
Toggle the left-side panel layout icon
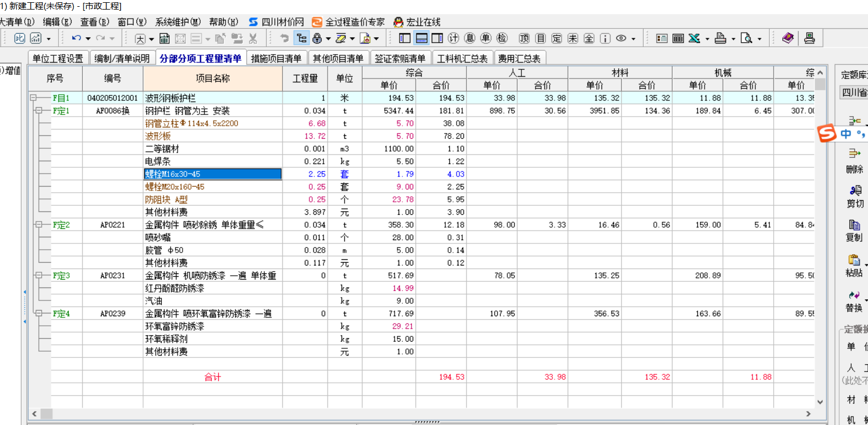[405, 38]
